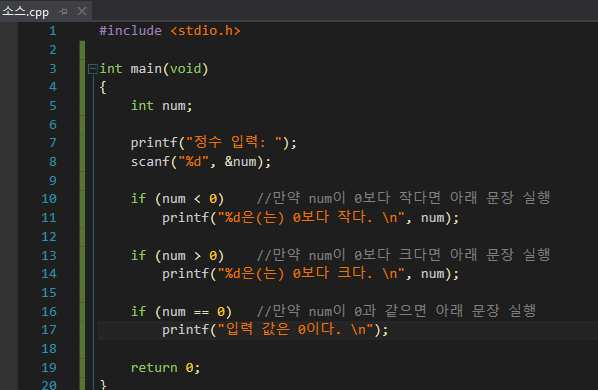The image size is (598, 390).
Task: Click the printf("정수 입력: ") statement
Action: 214,143
